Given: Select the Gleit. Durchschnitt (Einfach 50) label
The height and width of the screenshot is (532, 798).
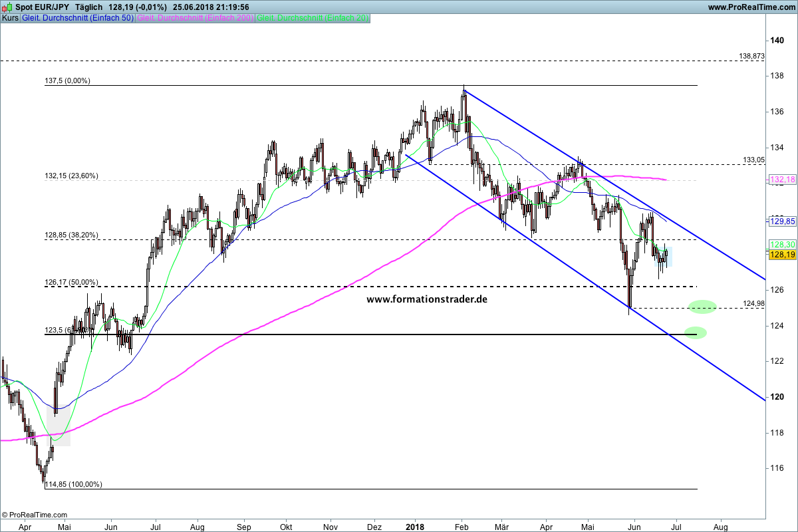Looking at the screenshot, I should (78, 19).
